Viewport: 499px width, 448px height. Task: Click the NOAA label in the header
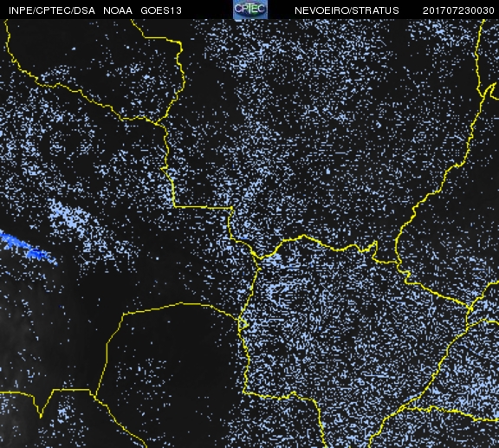[118, 10]
